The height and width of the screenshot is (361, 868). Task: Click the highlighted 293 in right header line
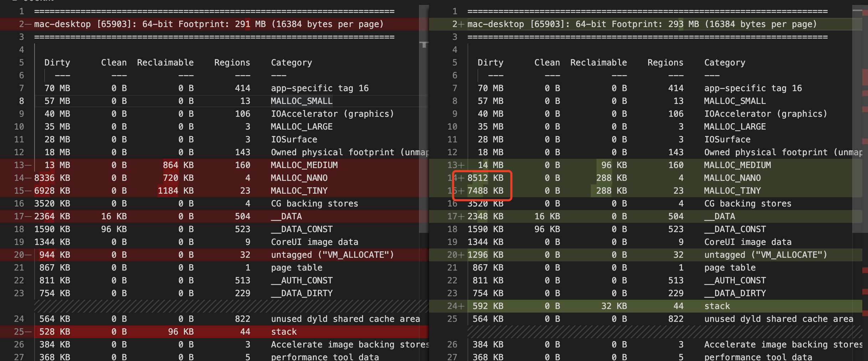676,24
